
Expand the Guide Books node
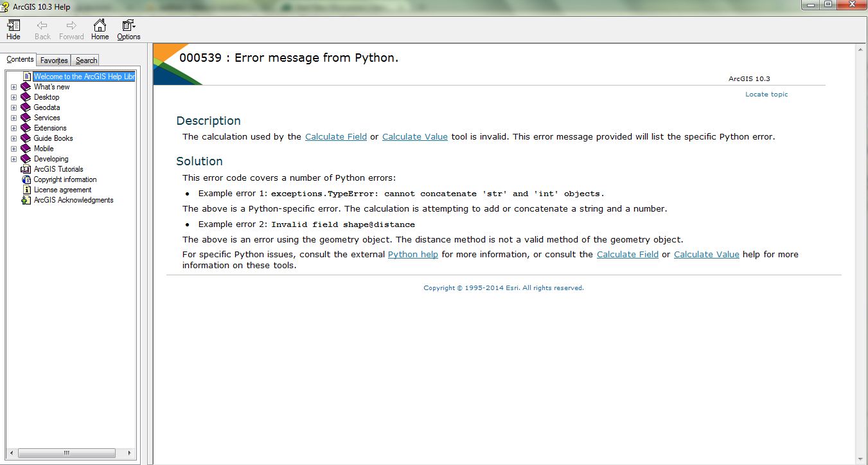tap(14, 138)
